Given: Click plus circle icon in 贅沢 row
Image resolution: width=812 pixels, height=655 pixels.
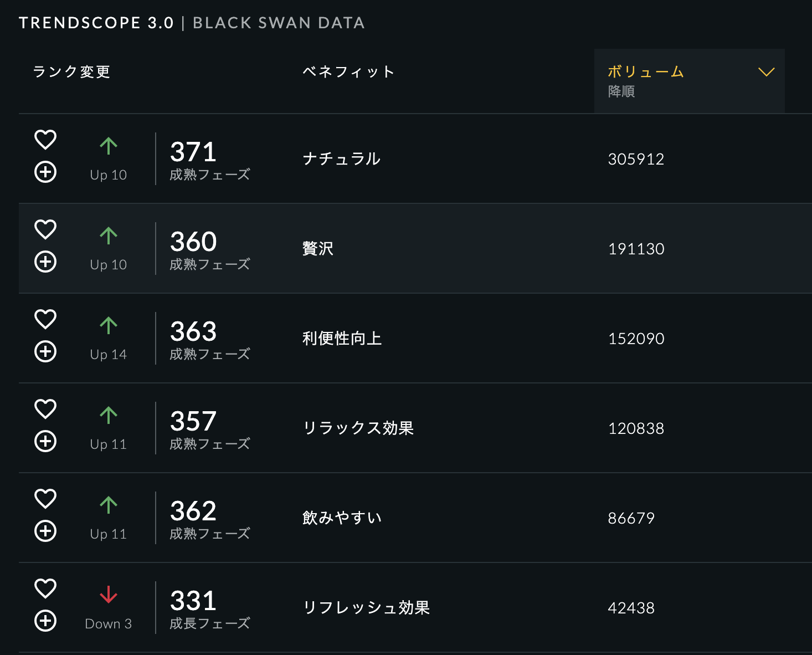Looking at the screenshot, I should [x=45, y=262].
